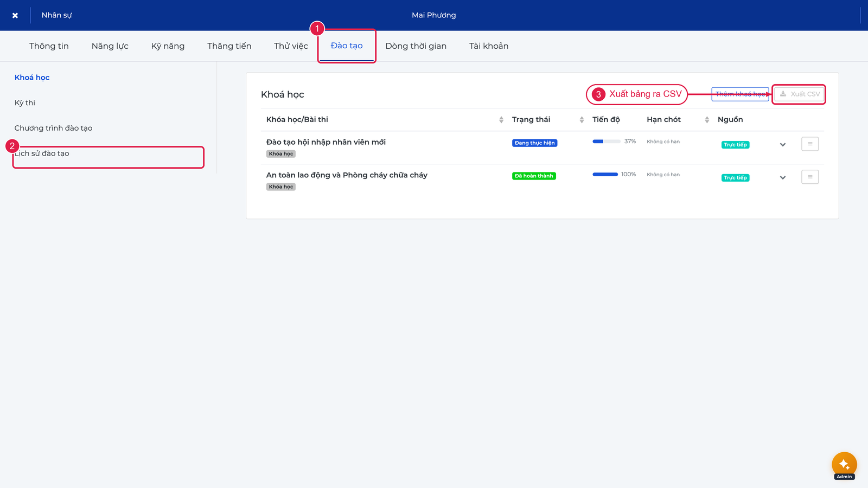Open Chương trình đào tạo sidebar item
Image resolution: width=868 pixels, height=488 pixels.
click(x=53, y=128)
